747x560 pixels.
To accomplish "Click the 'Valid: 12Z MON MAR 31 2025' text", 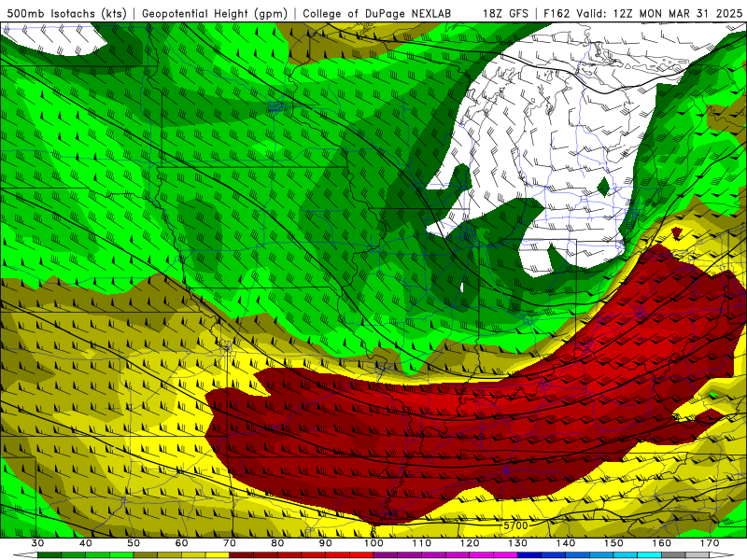I will 659,13.
